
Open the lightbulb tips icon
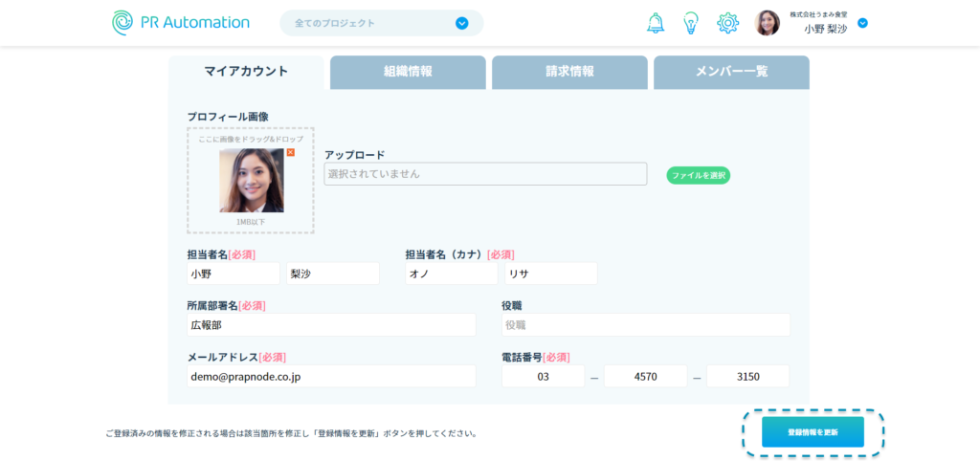[x=691, y=23]
